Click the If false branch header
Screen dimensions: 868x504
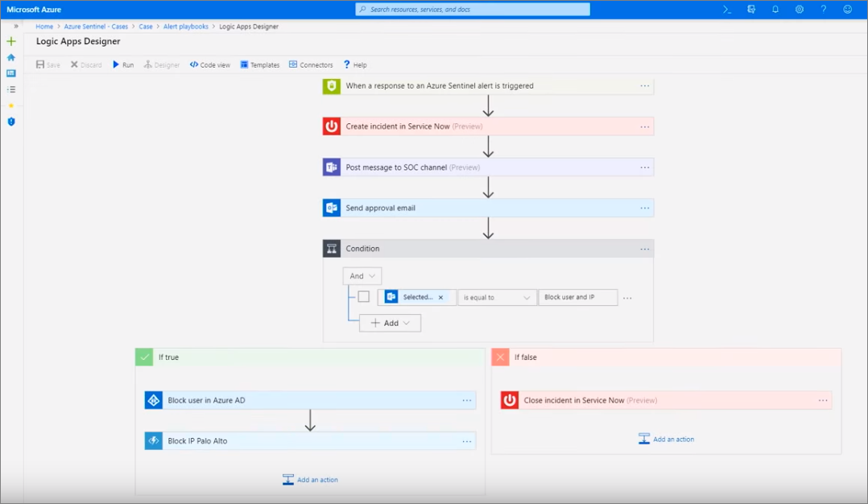(x=666, y=357)
